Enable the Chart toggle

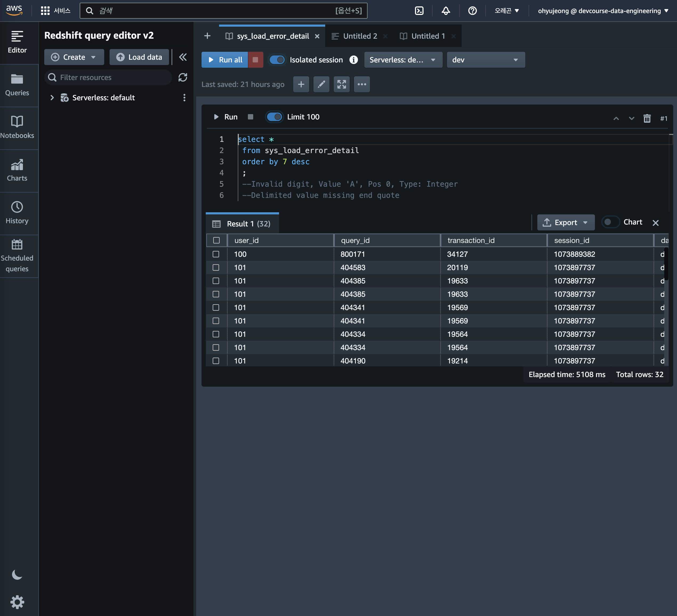pos(610,222)
